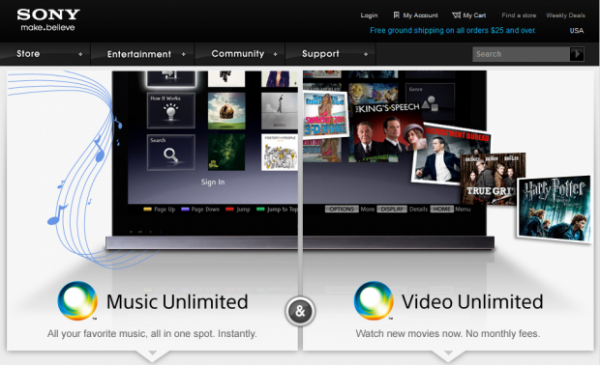Viewport: 600px width, 365px height.
Task: Click into the Search input field
Action: point(521,54)
